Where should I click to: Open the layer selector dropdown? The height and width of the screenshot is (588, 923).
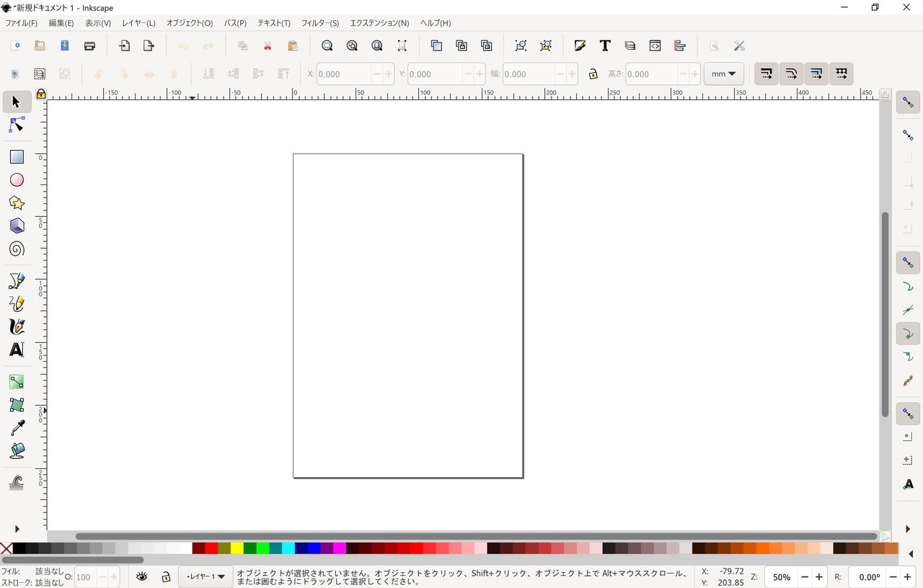point(206,576)
